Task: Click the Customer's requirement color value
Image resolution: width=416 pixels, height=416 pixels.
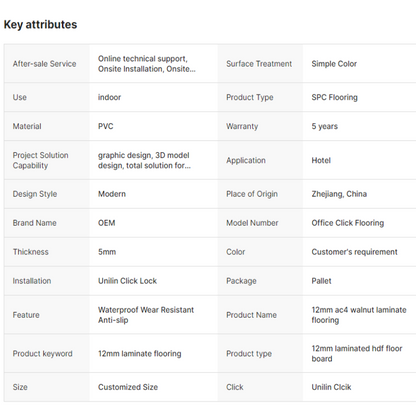Action: (x=354, y=252)
